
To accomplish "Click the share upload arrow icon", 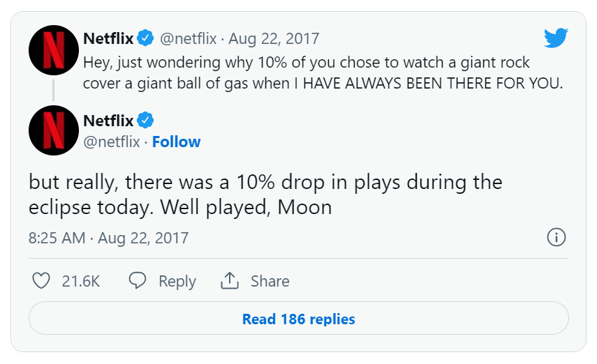I will [230, 281].
